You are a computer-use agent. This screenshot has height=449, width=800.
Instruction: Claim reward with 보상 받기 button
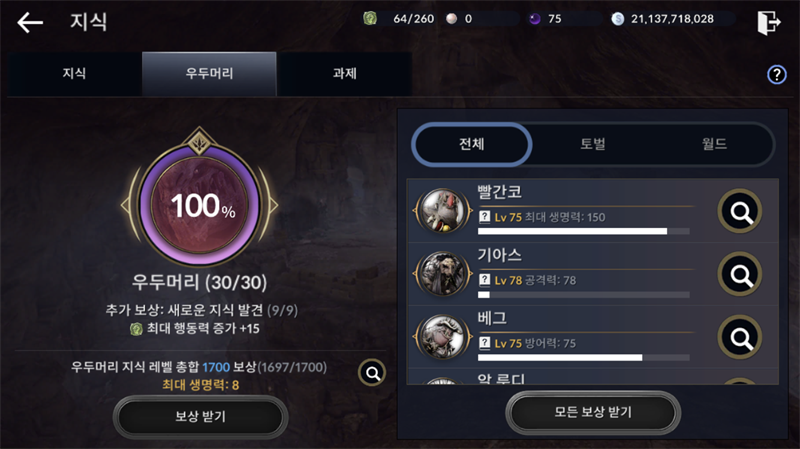coord(201,417)
